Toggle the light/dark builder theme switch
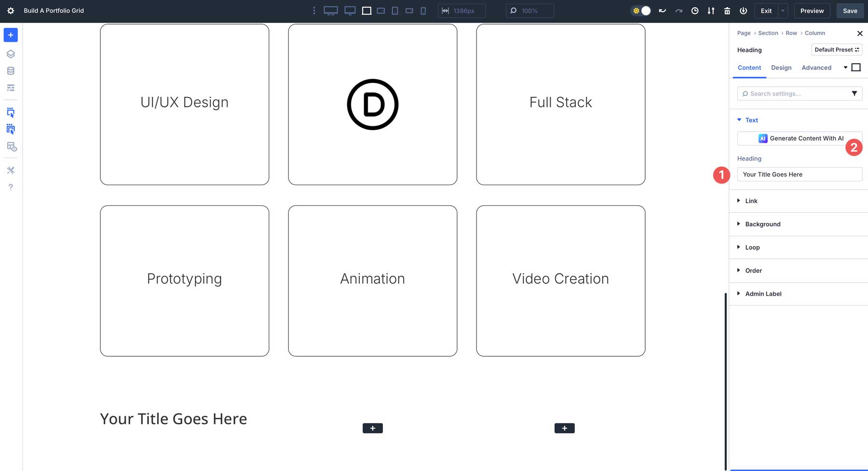Image resolution: width=868 pixels, height=471 pixels. tap(641, 10)
